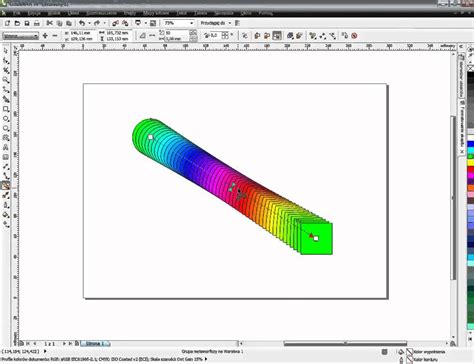474x364 pixels.
Task: Click the Open file icon
Action: (x=17, y=23)
